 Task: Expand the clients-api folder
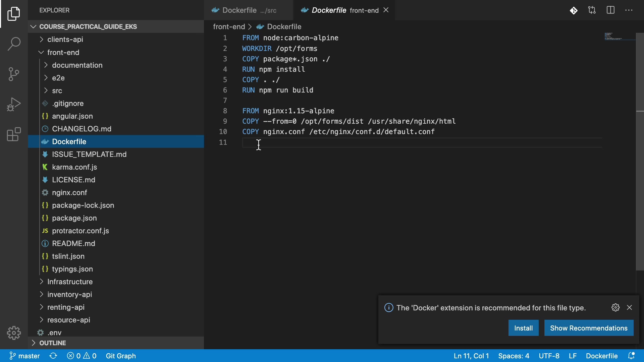tap(65, 40)
